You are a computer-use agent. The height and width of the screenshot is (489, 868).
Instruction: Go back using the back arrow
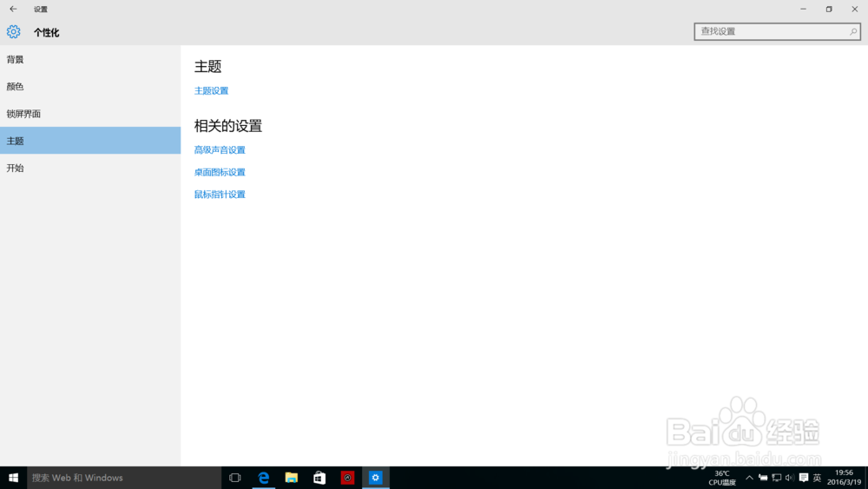[13, 9]
